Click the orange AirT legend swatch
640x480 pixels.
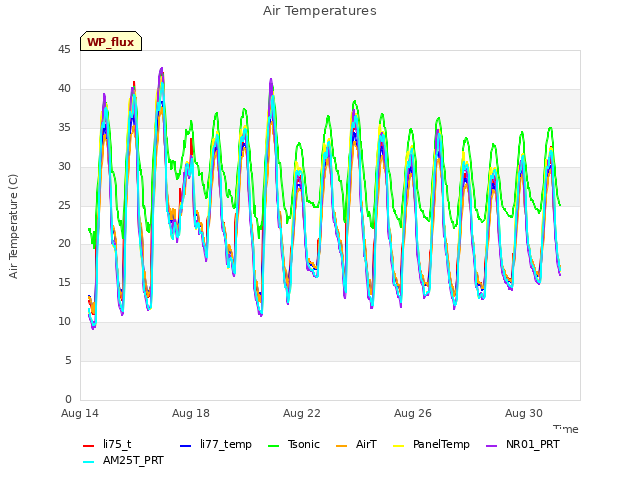coord(341,446)
